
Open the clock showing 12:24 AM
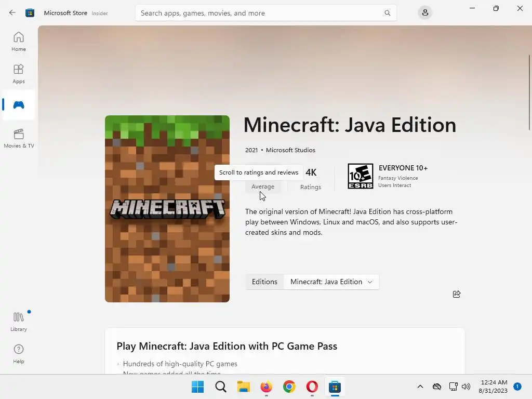[x=493, y=387]
